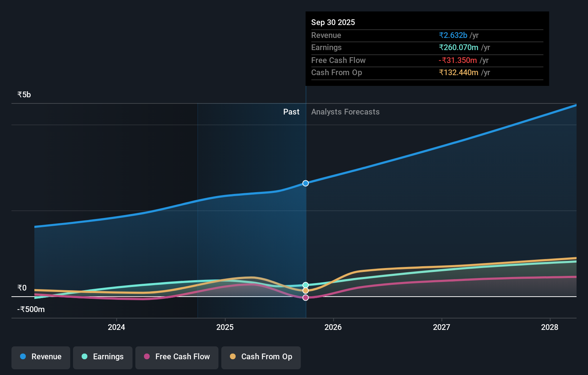
Task: Select the teal Earnings data point marker
Action: 305,284
